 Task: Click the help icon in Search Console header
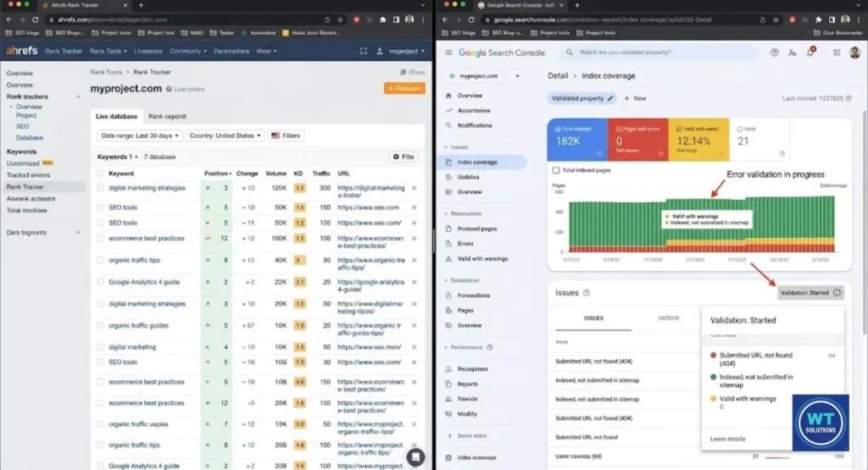pos(775,53)
